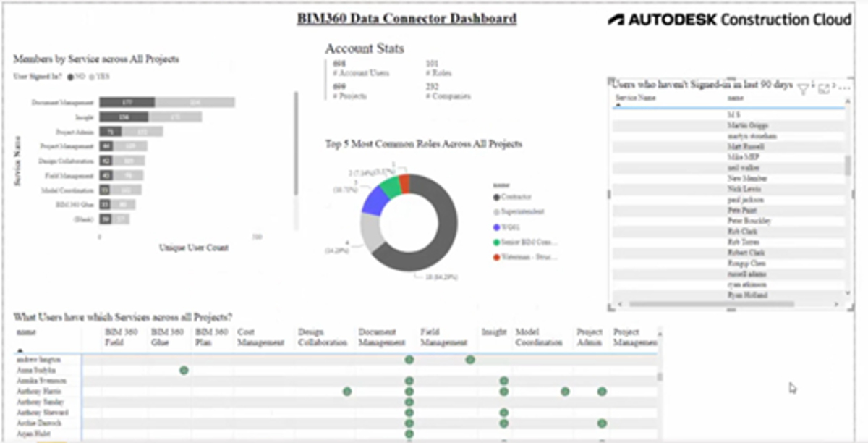Click the scroll down arrow of users table
Image resolution: width=868 pixels, height=443 pixels.
(x=848, y=295)
